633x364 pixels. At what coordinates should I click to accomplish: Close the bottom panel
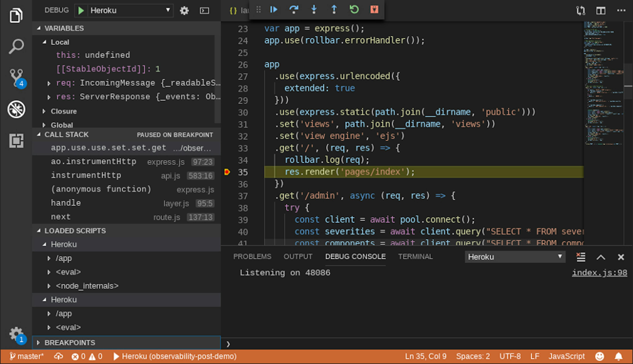[x=621, y=257]
